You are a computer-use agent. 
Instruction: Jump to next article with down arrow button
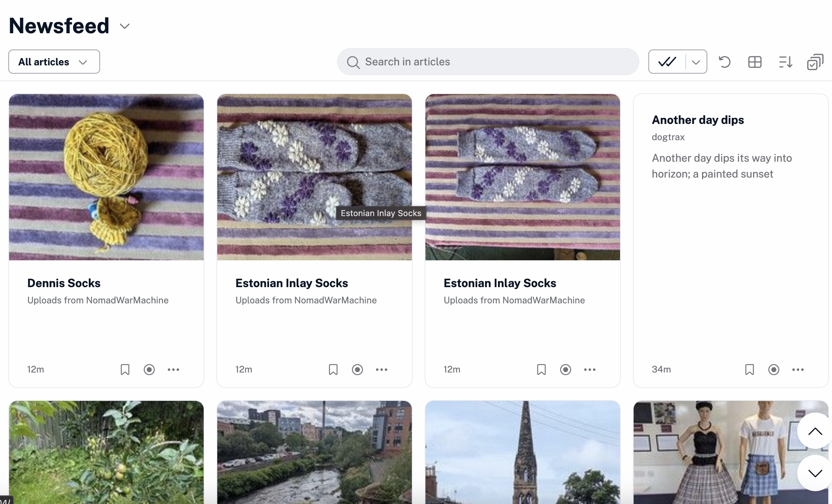[x=815, y=473]
